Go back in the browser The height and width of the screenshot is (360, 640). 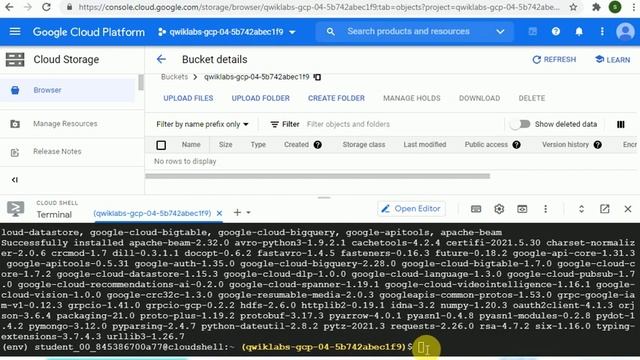[x=9, y=7]
